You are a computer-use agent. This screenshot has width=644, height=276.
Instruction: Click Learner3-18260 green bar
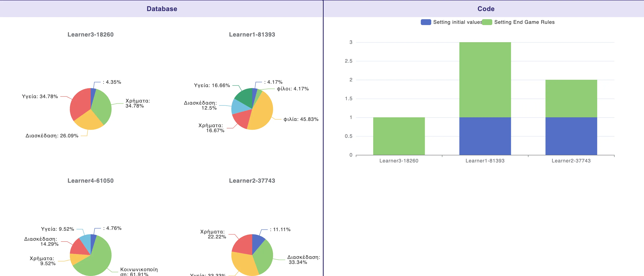tap(399, 136)
